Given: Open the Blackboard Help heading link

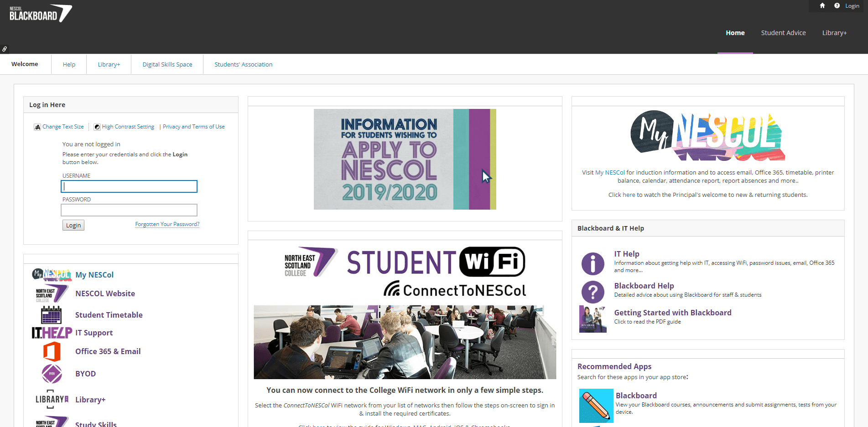Looking at the screenshot, I should coord(644,286).
